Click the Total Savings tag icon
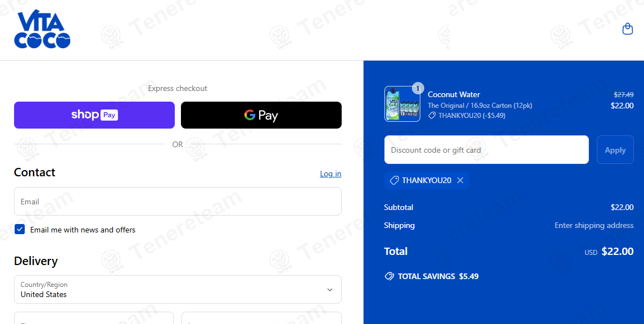Viewport: 644px width, 324px height. click(x=389, y=276)
